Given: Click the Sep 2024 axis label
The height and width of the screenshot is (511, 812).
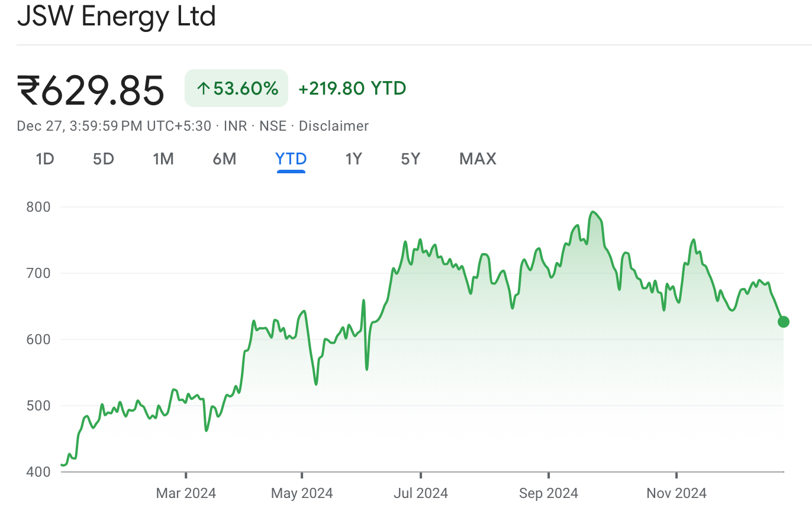Looking at the screenshot, I should [549, 493].
